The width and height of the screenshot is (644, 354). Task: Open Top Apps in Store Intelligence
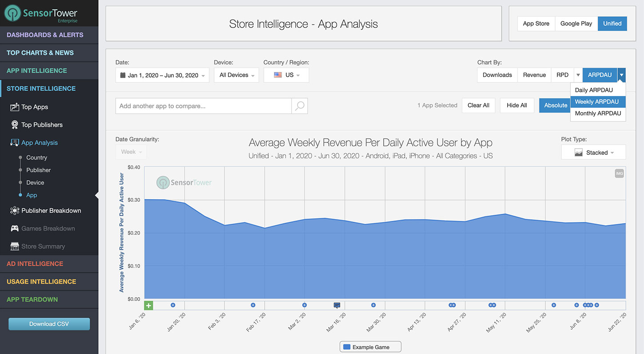pos(34,106)
